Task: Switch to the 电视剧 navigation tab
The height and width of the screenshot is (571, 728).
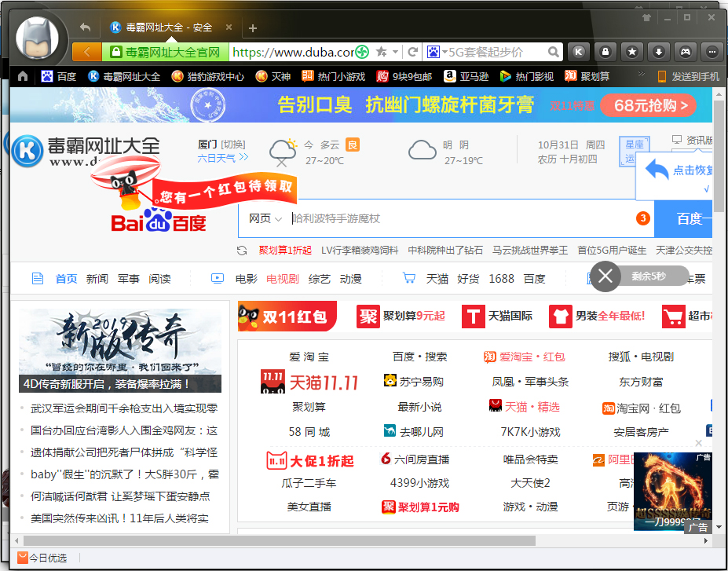Action: coord(281,278)
